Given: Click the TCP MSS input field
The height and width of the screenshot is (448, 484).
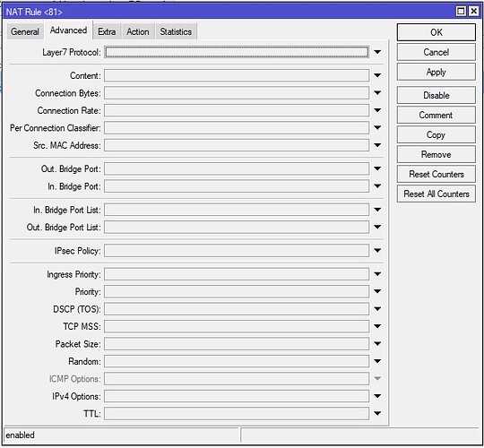Looking at the screenshot, I should click(237, 326).
